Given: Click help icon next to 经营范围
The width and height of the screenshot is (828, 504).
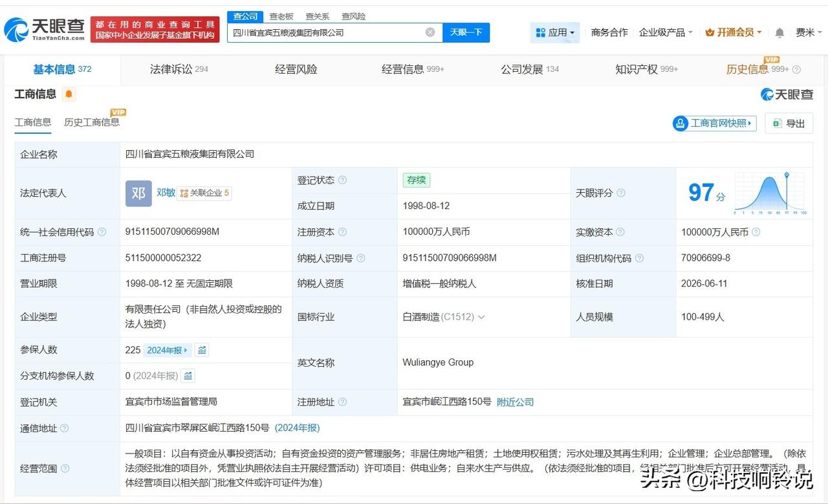Looking at the screenshot, I should coord(65,468).
